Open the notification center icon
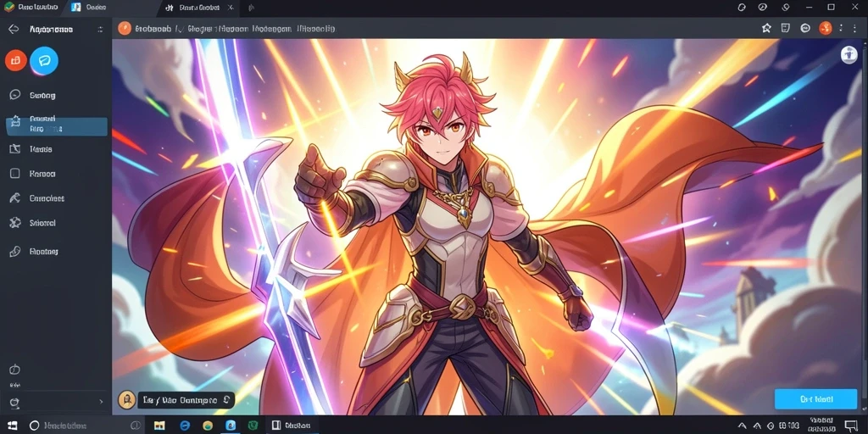 pos(851,426)
